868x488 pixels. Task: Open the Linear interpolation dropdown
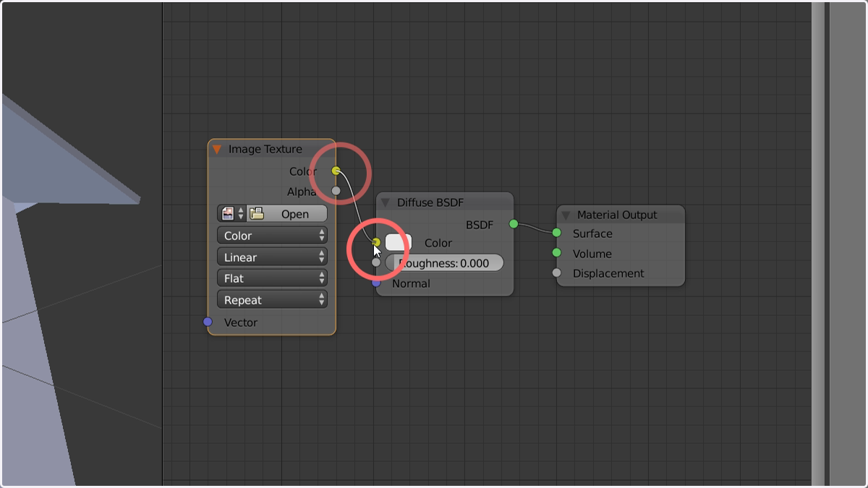pyautogui.click(x=272, y=257)
